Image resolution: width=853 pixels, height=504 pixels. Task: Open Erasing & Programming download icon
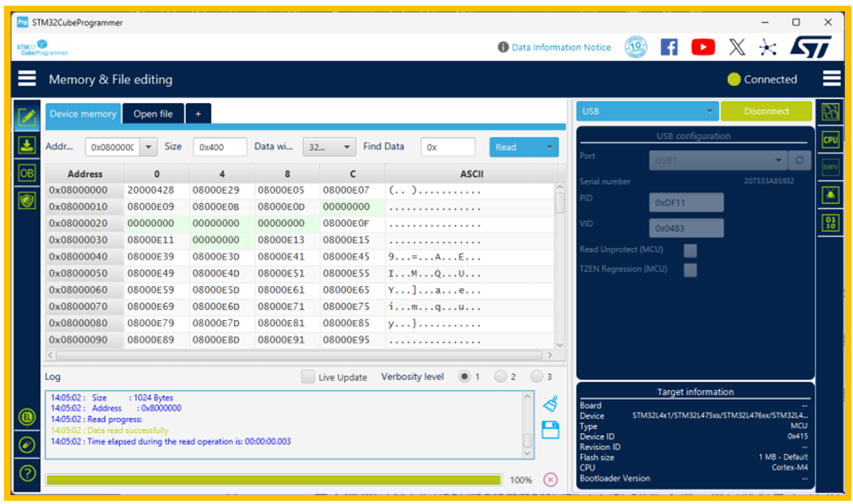[27, 145]
